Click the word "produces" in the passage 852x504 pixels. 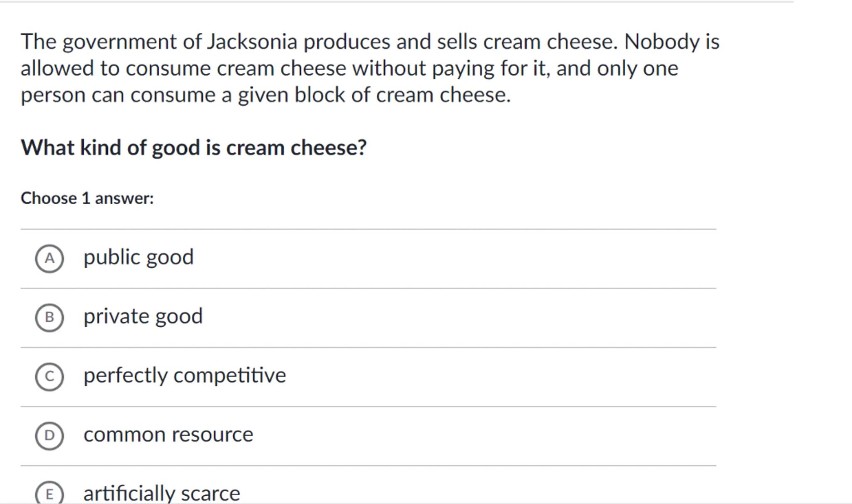pos(347,43)
